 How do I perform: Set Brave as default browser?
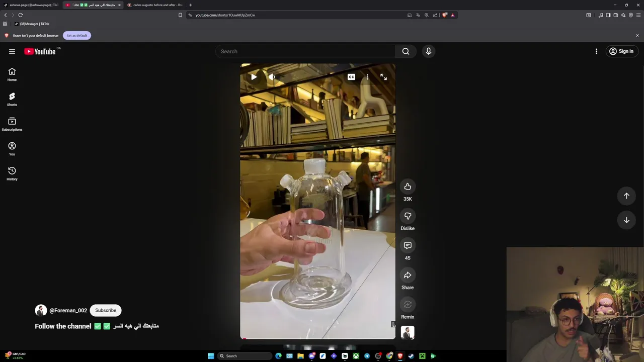(77, 35)
